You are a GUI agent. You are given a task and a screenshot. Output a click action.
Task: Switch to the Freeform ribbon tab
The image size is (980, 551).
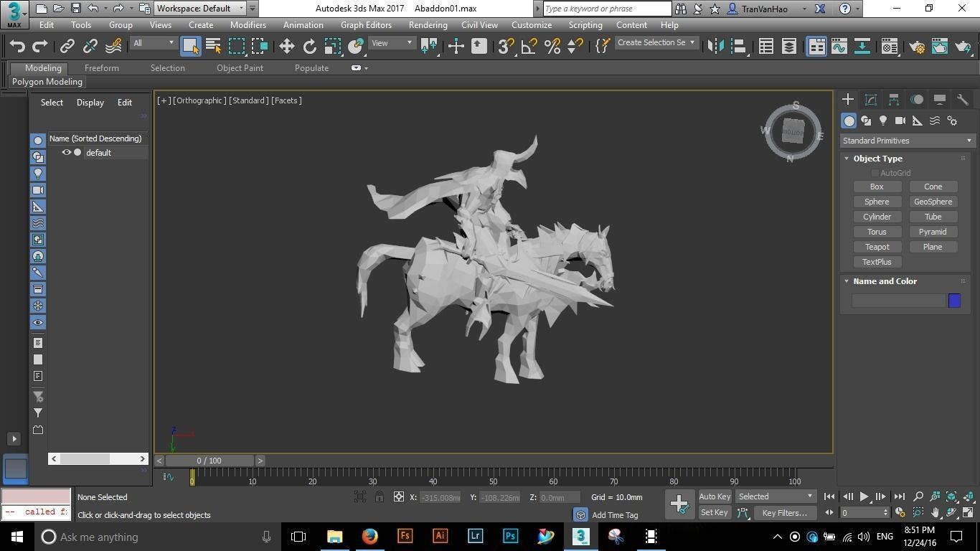point(101,68)
